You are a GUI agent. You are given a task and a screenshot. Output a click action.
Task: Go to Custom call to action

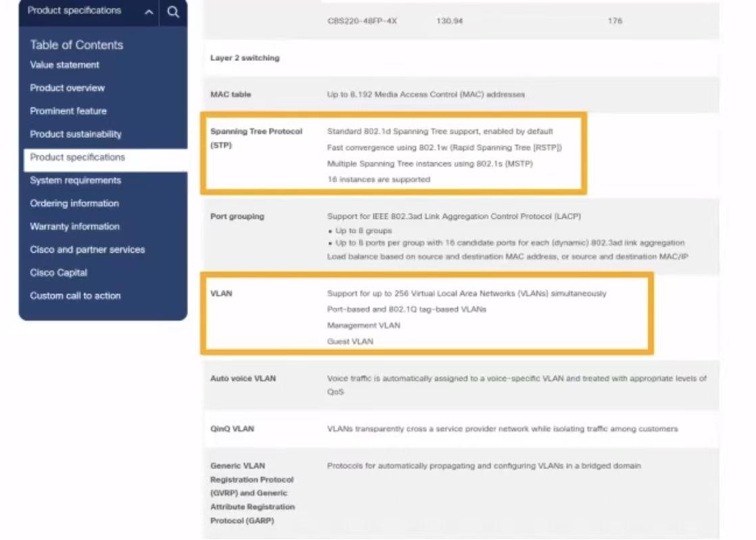(x=75, y=295)
